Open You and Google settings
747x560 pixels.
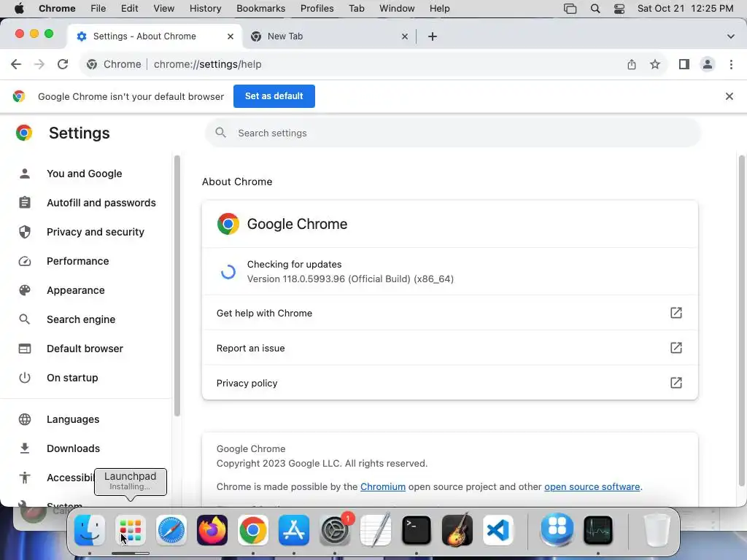(86, 174)
